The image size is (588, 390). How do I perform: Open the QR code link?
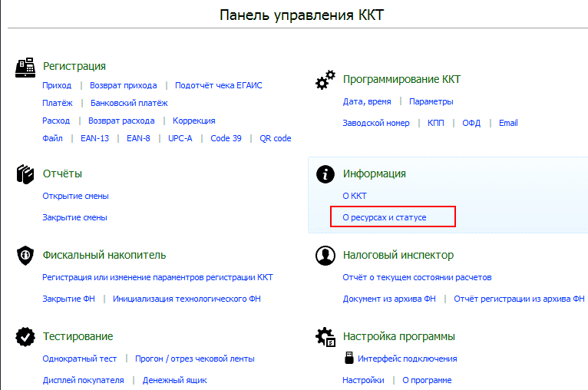tap(276, 138)
